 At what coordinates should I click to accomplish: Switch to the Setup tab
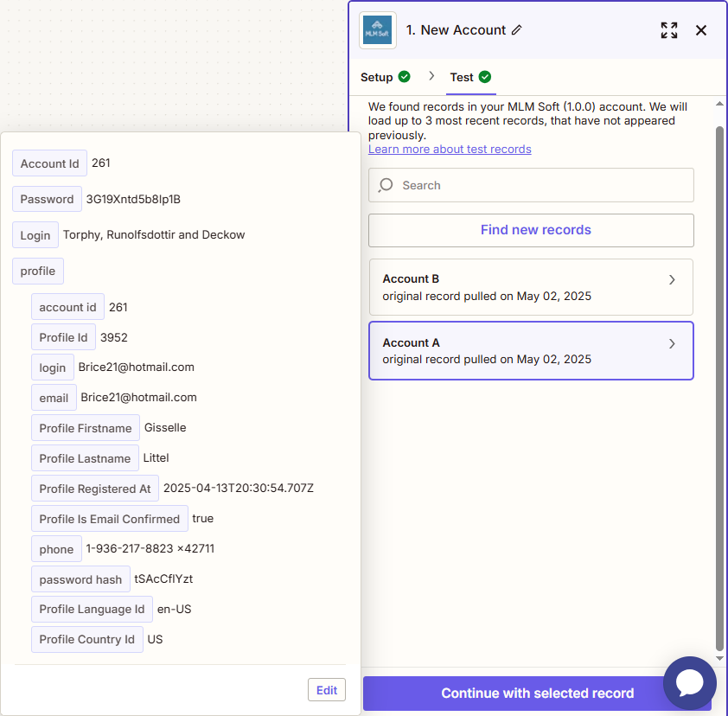[x=377, y=77]
